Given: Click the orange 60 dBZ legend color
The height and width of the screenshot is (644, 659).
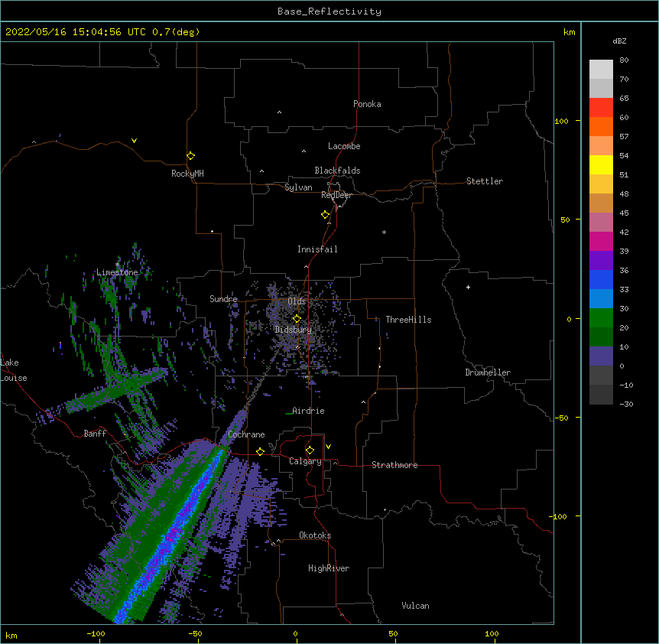Looking at the screenshot, I should point(601,126).
